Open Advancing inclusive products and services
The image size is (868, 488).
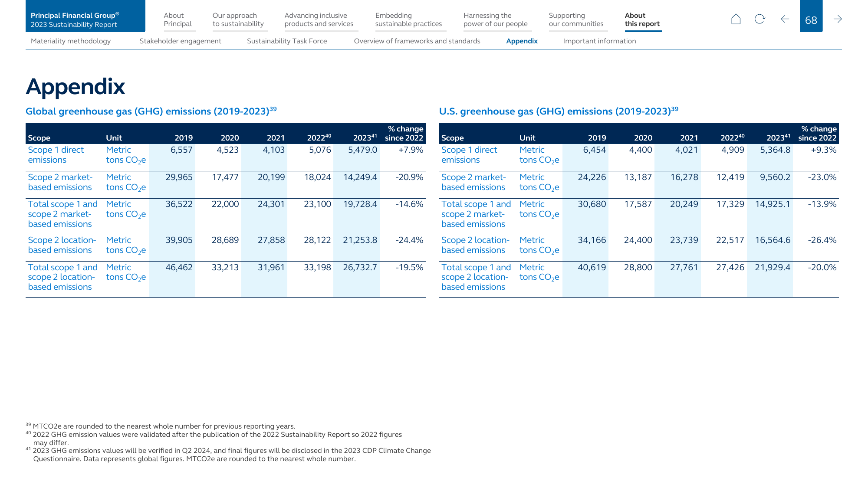[x=319, y=20]
